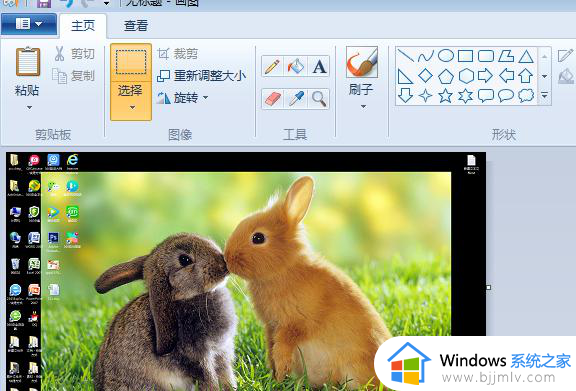
Task: Choose the Fill with color bucket
Action: tap(296, 67)
